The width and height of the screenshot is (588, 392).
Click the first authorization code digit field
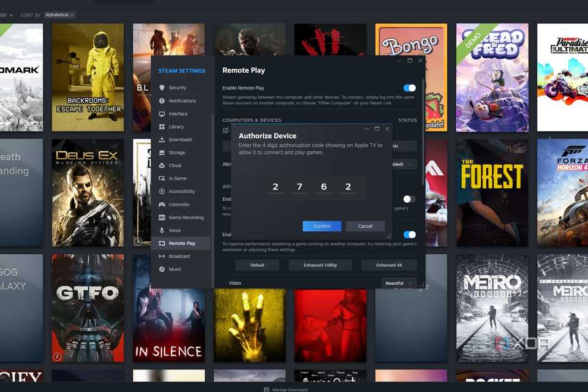point(275,186)
